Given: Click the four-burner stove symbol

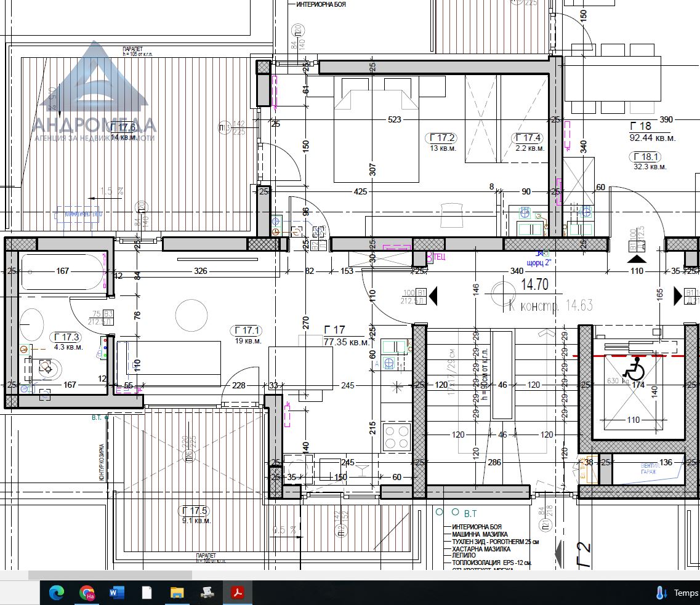Looking at the screenshot, I should click(397, 436).
